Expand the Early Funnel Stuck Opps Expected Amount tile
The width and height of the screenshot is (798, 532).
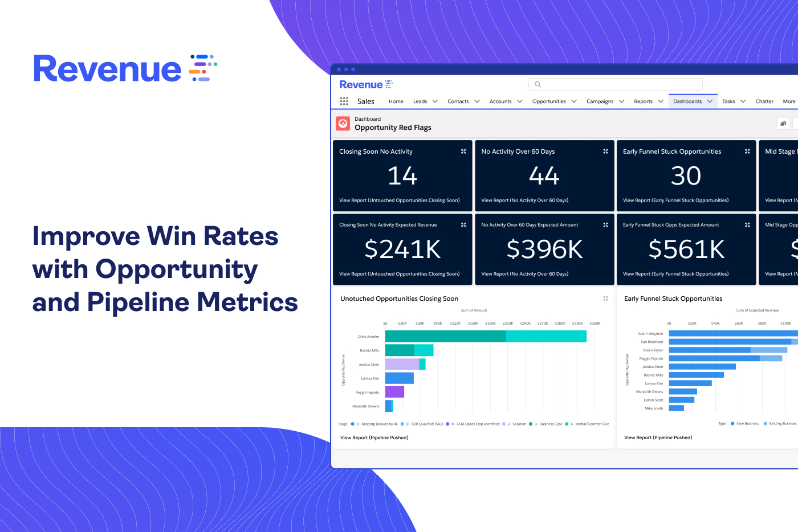click(747, 224)
